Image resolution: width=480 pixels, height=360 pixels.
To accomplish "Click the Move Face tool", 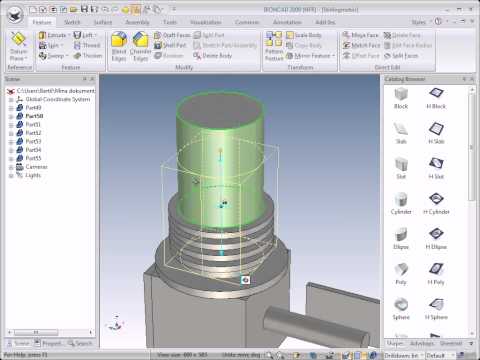I will coord(361,35).
